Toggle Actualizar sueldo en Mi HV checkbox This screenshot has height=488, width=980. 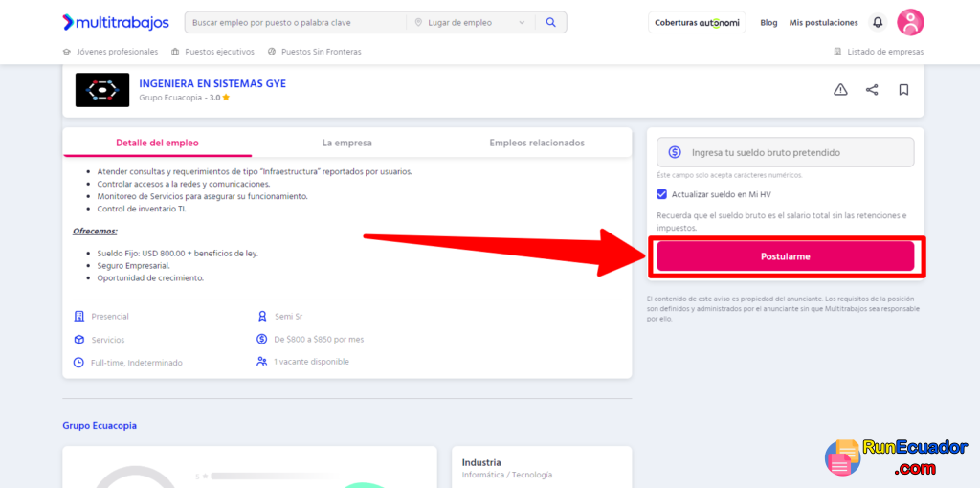tap(662, 194)
